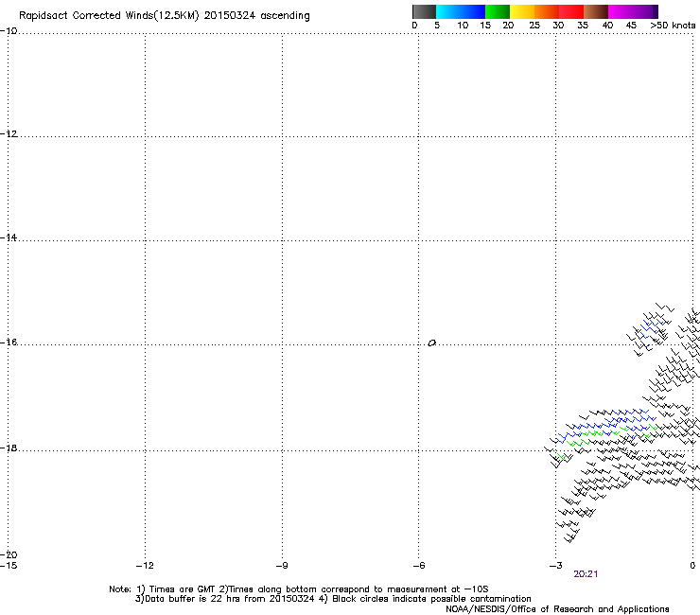The width and height of the screenshot is (700, 615).
Task: Click the -14 latitude axis label
Action: 9,237
